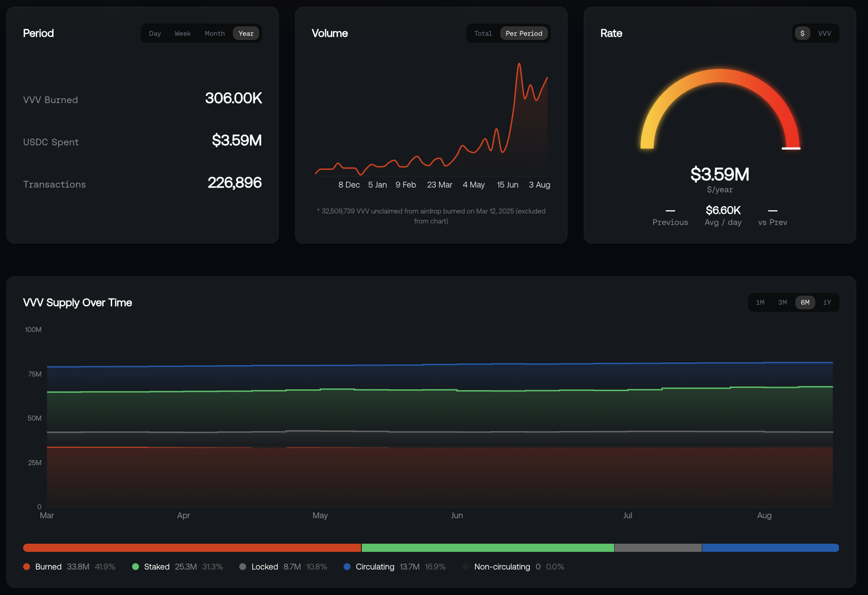Click the Staked green legend dot

click(135, 567)
